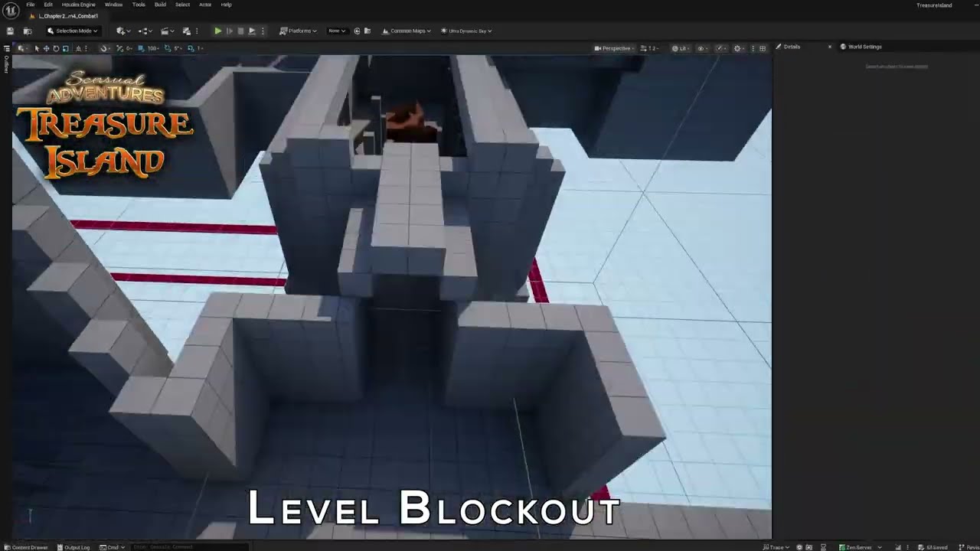This screenshot has height=551, width=980.
Task: Click the Browse content icon beside Save
Action: point(28,31)
